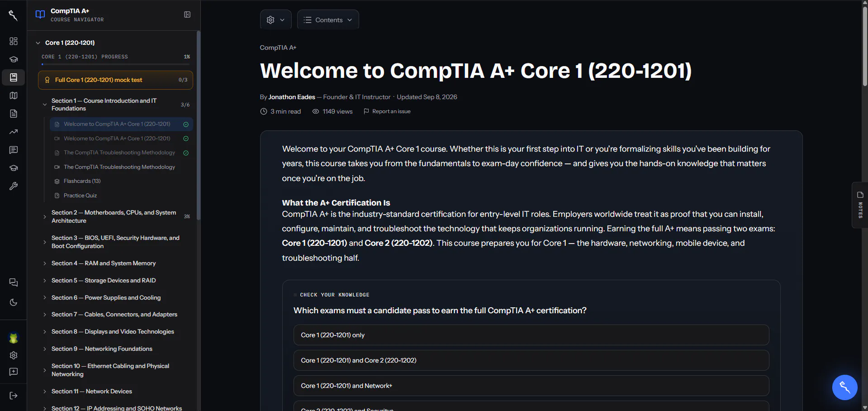The image size is (868, 411).
Task: Choose answer 'Core 1 (220-1201) and Core 2 (220-1202)'
Action: pos(531,360)
